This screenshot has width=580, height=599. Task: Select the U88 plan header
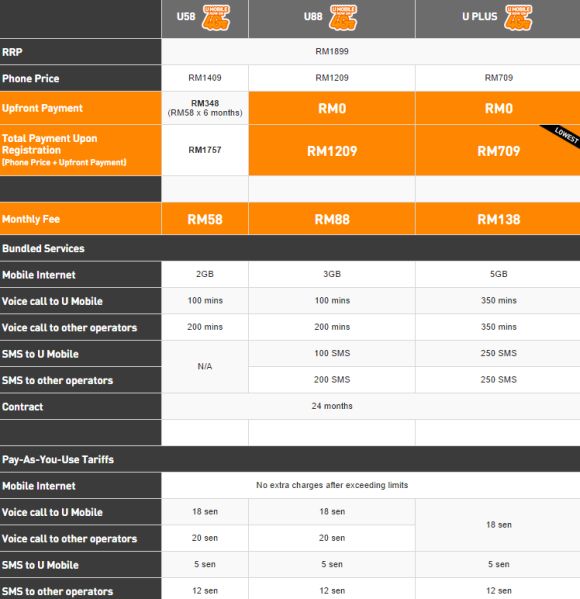[x=313, y=16]
